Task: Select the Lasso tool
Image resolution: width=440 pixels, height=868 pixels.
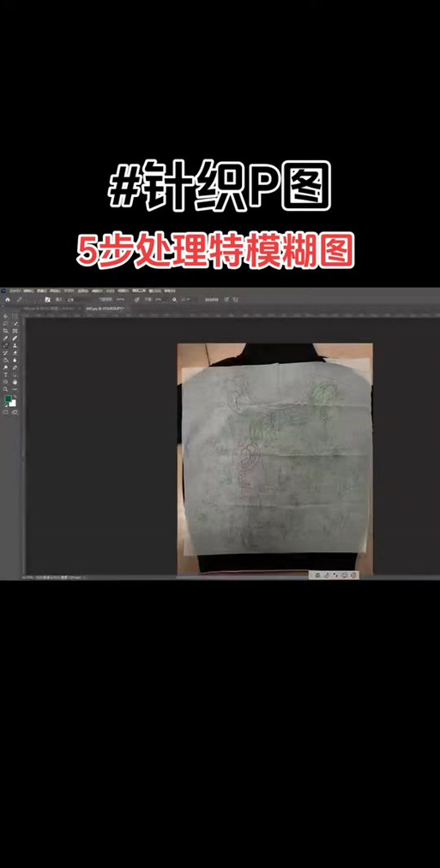Action: pyautogui.click(x=5, y=324)
